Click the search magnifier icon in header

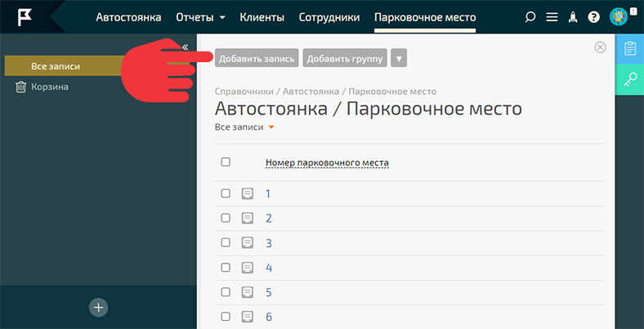tap(530, 17)
